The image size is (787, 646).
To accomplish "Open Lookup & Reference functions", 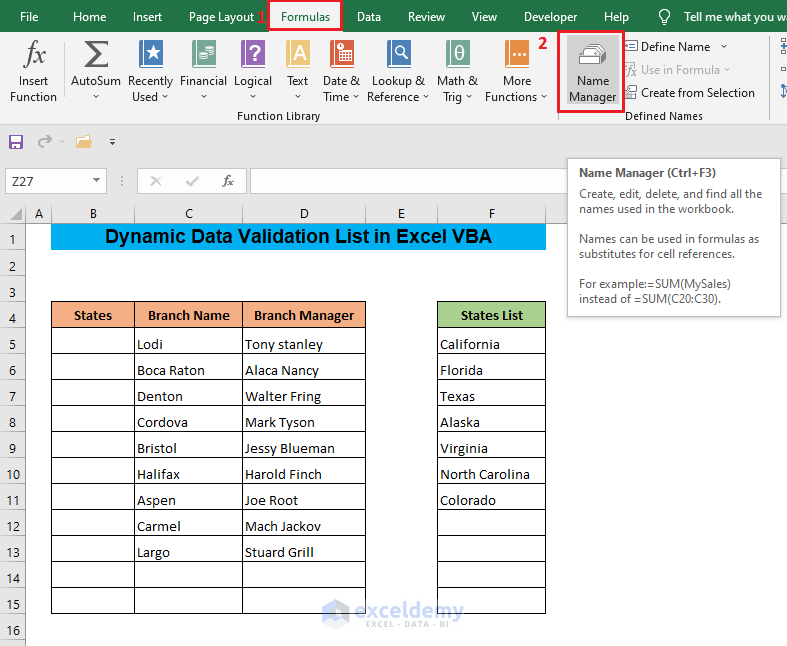I will (x=398, y=70).
